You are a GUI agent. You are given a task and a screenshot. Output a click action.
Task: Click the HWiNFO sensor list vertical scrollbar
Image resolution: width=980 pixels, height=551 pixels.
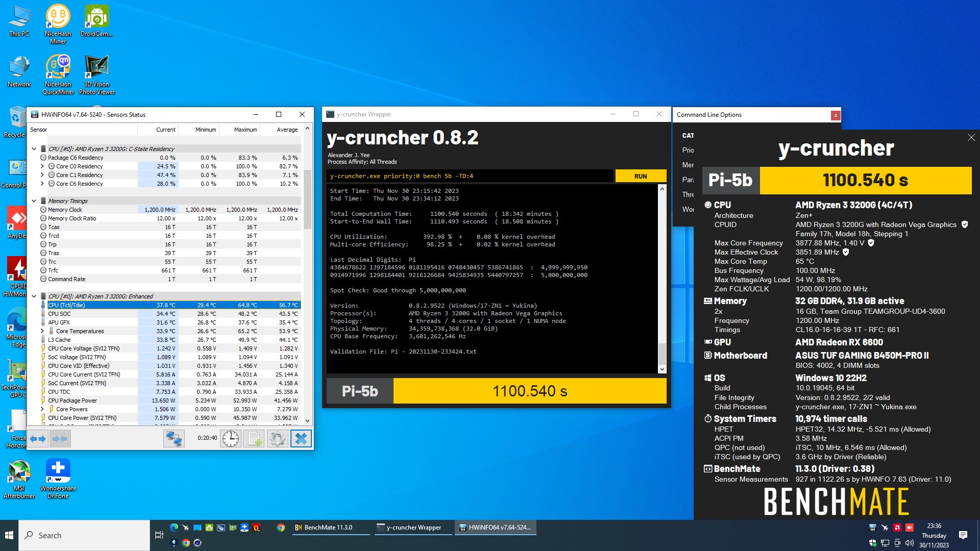click(307, 199)
